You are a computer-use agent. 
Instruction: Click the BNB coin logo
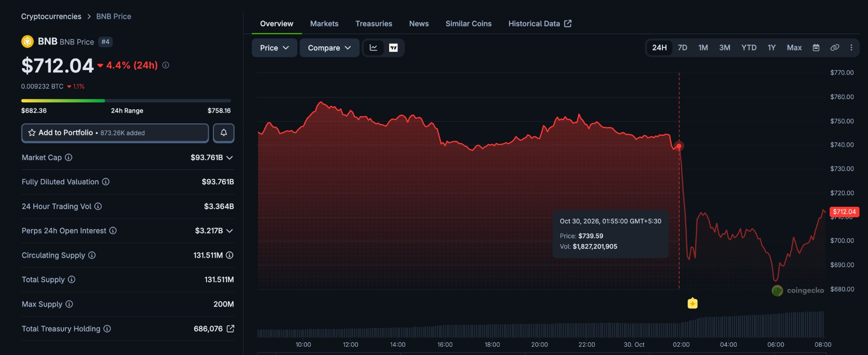click(x=27, y=42)
